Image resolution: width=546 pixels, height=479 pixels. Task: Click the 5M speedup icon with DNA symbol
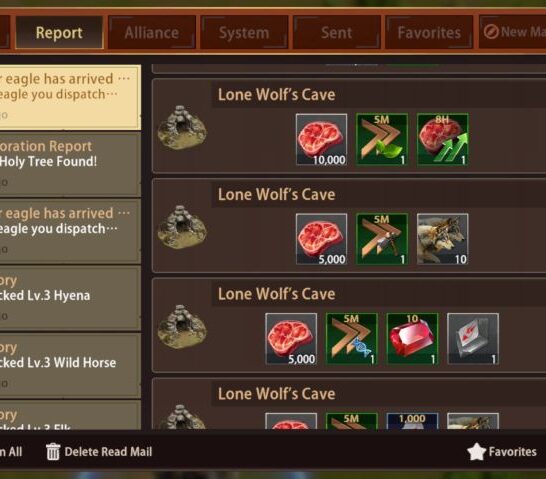click(351, 339)
